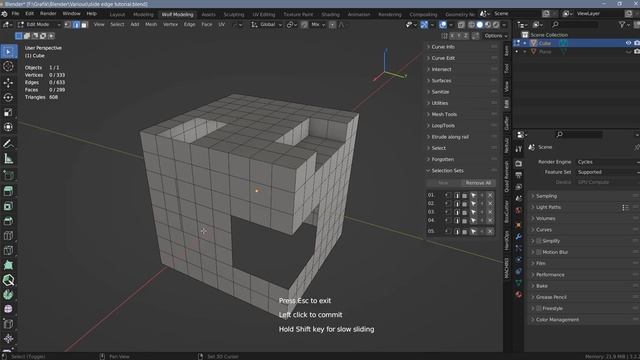Select the Bevel tool
Viewport: 640px width, 360px height.
click(8, 221)
